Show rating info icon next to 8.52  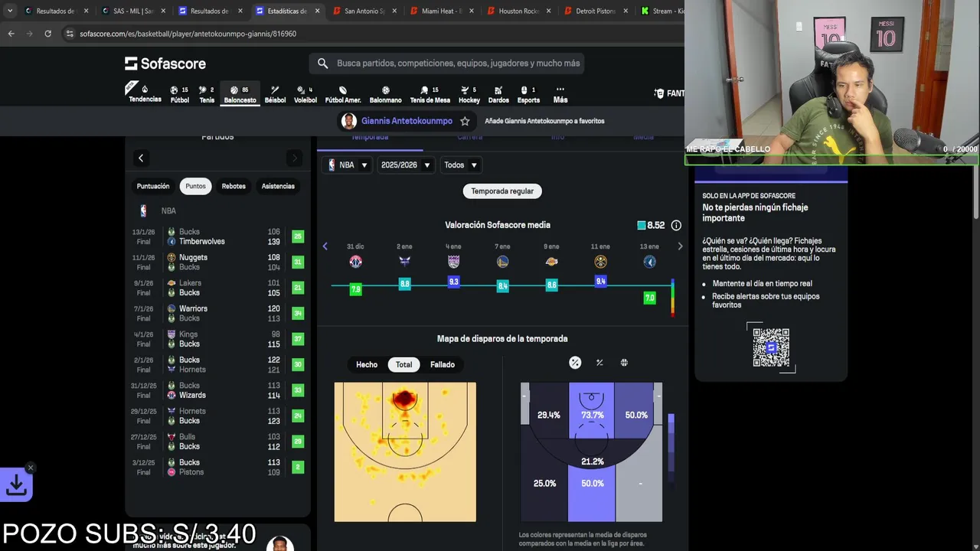676,225
